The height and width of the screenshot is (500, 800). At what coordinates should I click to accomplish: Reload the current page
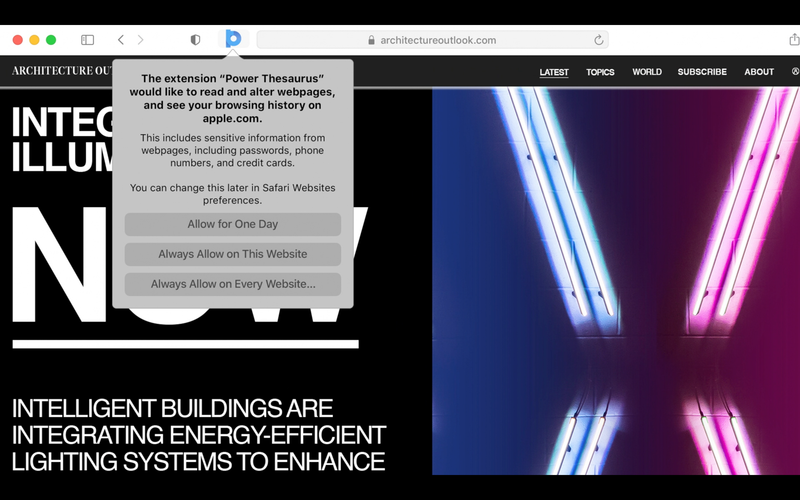[x=598, y=40]
